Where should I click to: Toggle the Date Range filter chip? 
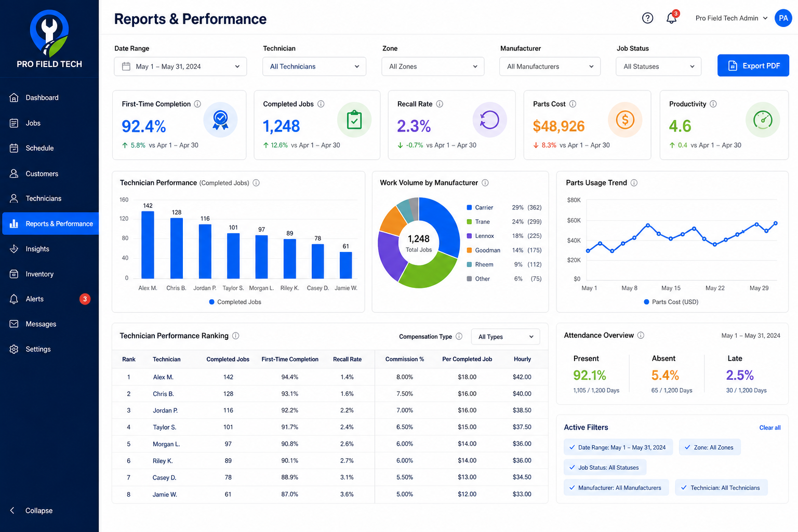pyautogui.click(x=618, y=447)
